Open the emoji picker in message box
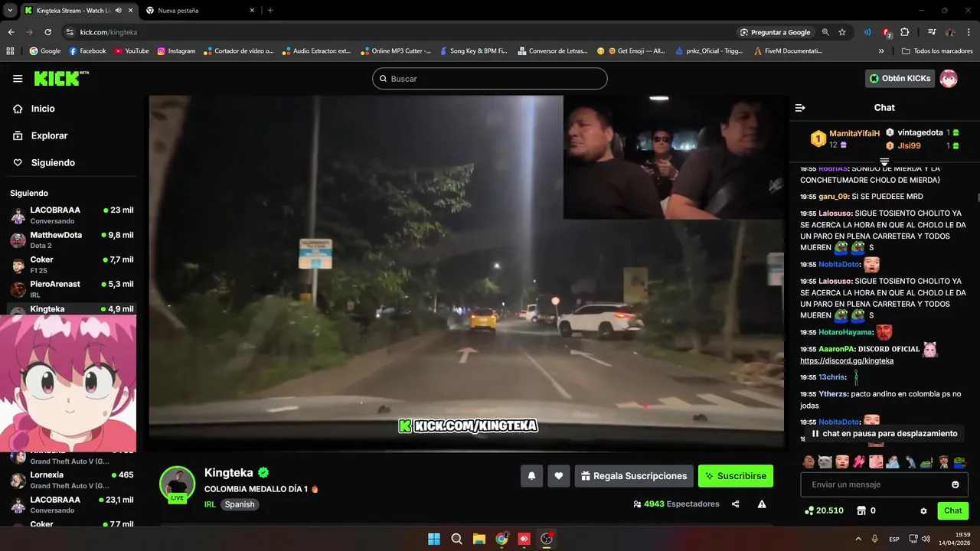Viewport: 980px width, 551px height. click(x=955, y=484)
